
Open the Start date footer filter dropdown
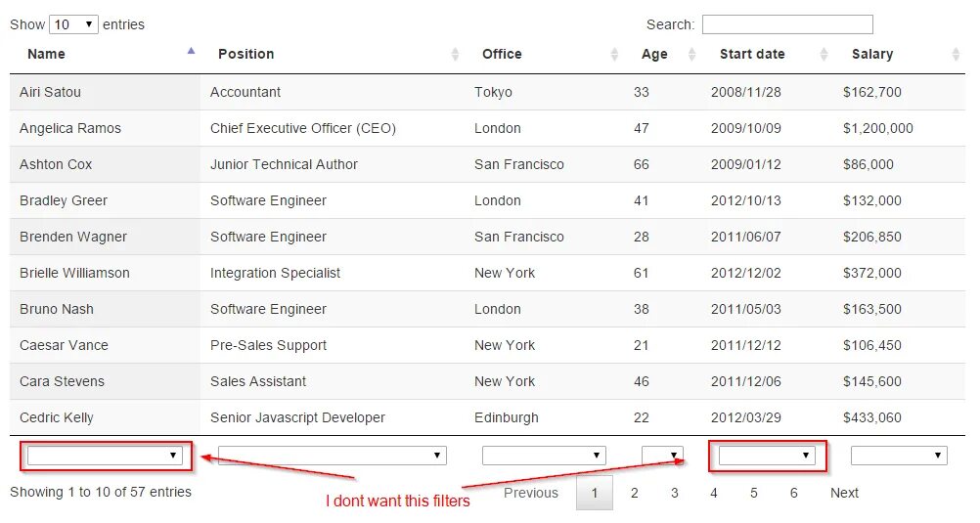[767, 456]
